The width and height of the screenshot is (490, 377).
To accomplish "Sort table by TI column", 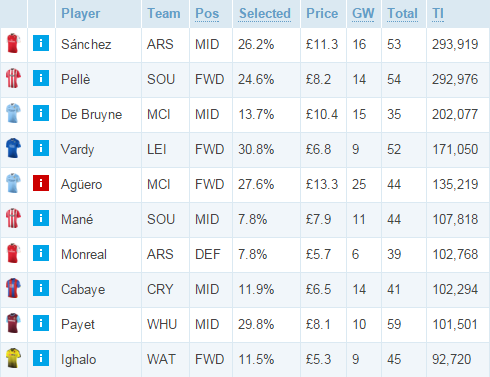I will click(438, 14).
